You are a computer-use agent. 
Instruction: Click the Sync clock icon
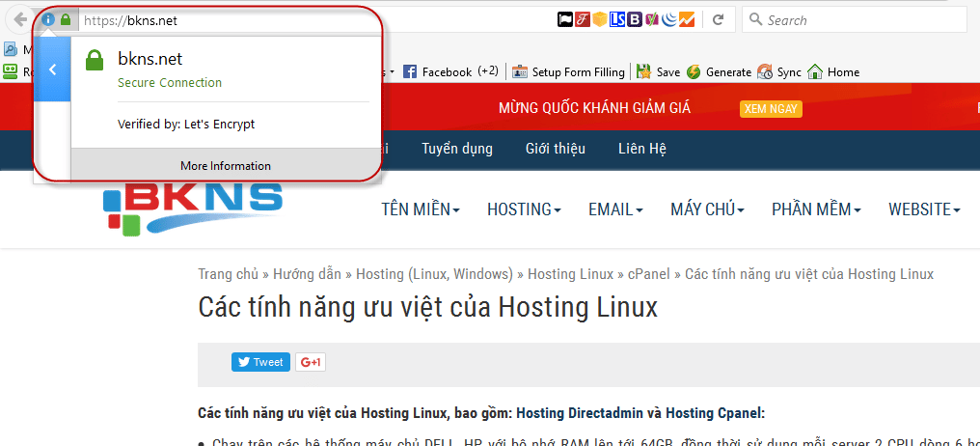764,72
